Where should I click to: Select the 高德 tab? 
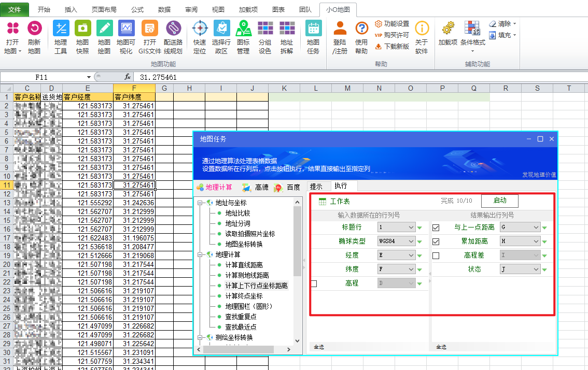click(x=256, y=187)
